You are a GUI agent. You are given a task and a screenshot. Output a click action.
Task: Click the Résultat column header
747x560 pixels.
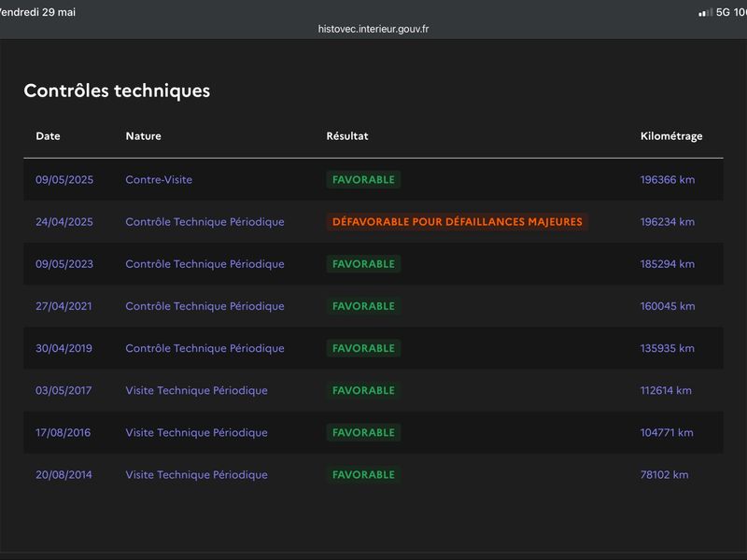point(347,136)
